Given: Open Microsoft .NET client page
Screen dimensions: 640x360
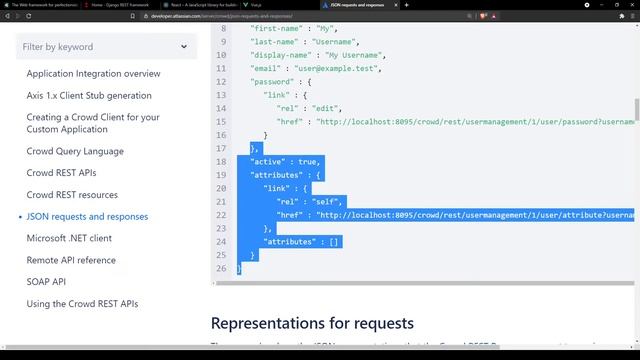Looking at the screenshot, I should 69,238.
